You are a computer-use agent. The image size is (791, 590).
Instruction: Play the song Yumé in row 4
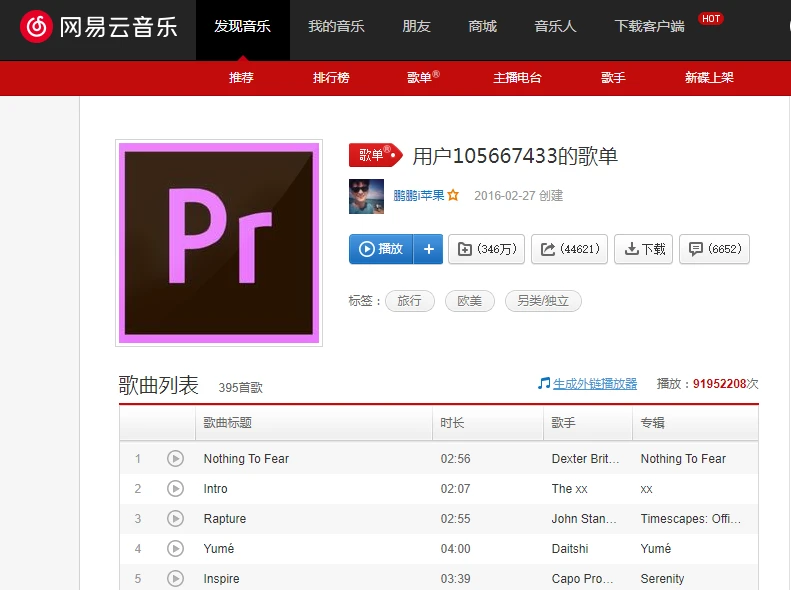(175, 549)
